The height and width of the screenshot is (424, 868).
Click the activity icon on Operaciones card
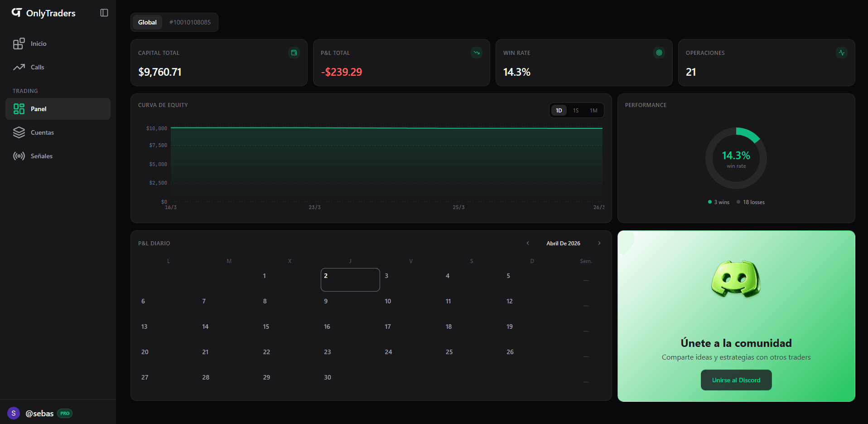(841, 53)
